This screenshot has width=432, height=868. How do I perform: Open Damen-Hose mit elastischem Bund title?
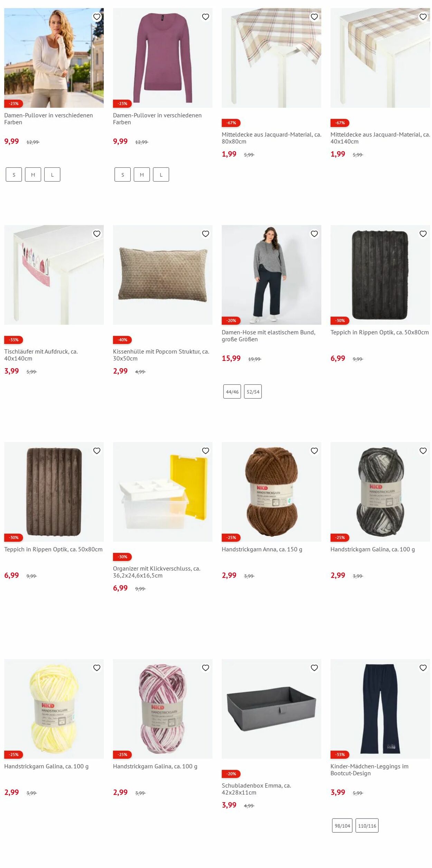pos(269,336)
